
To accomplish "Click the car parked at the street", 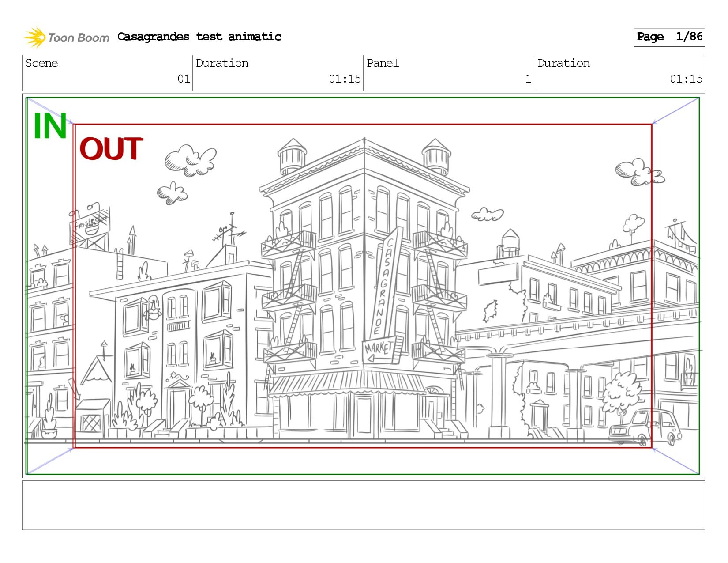I will coord(645,427).
